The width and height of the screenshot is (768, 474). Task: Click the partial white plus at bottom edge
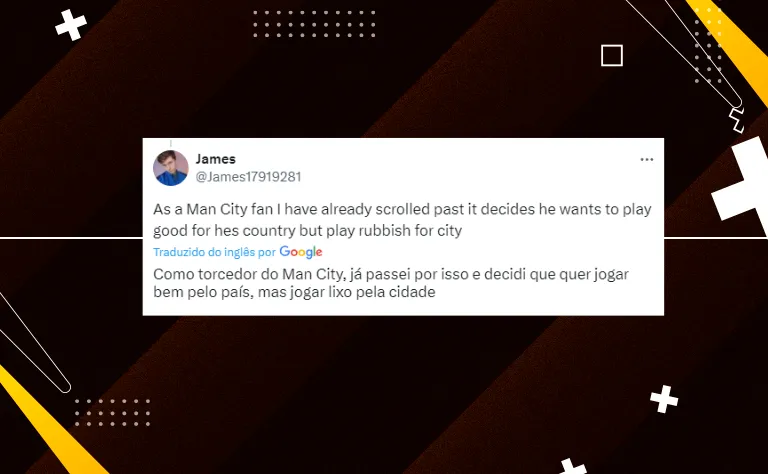pos(573,466)
